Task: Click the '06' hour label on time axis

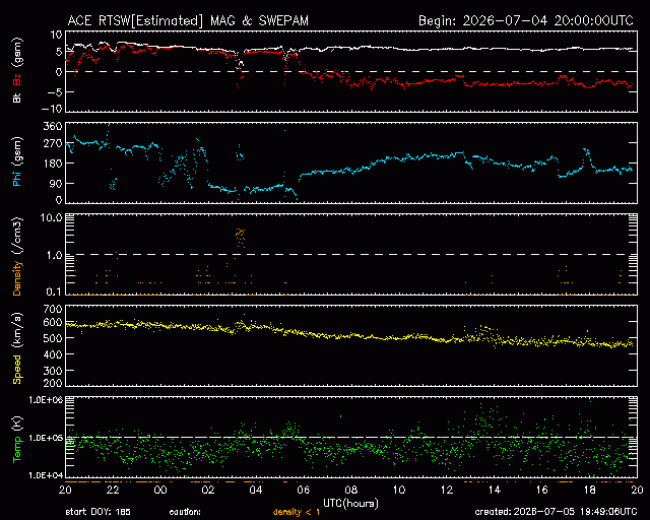Action: (x=303, y=490)
